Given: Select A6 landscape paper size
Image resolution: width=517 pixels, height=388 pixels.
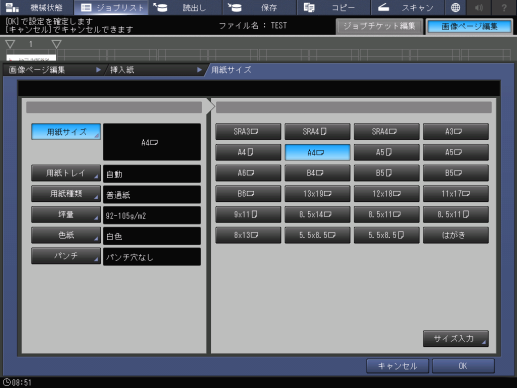Looking at the screenshot, I should pyautogui.click(x=248, y=173).
